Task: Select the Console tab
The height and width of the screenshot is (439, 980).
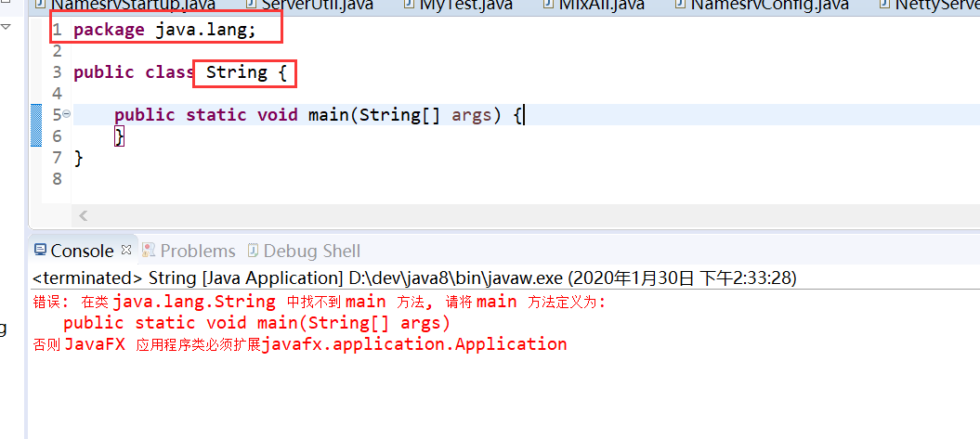Action: point(82,251)
